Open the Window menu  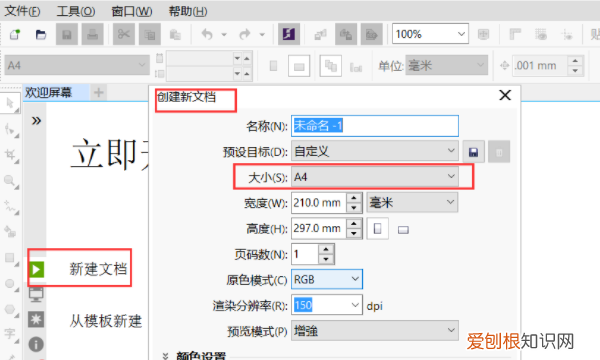[x=132, y=11]
